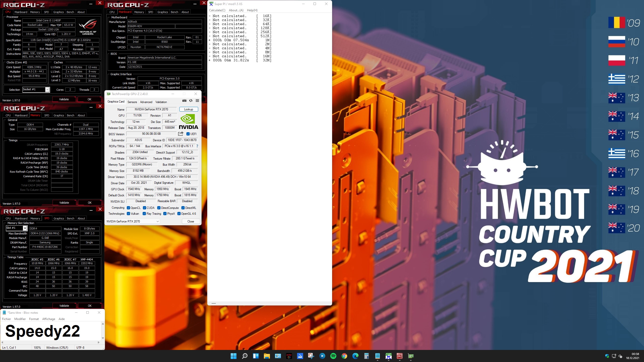Viewport: 644px width, 362px height.
Task: Take a screenshot with GPU-Z camera icon
Action: [184, 101]
